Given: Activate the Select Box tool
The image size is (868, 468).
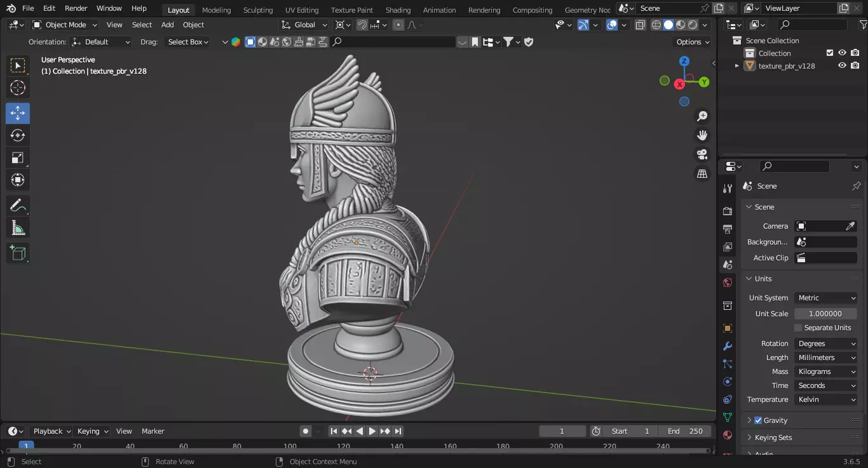Looking at the screenshot, I should point(18,65).
